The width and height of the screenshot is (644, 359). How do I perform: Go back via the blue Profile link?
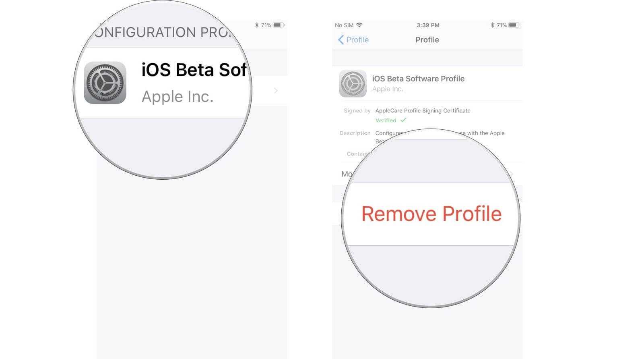click(357, 39)
